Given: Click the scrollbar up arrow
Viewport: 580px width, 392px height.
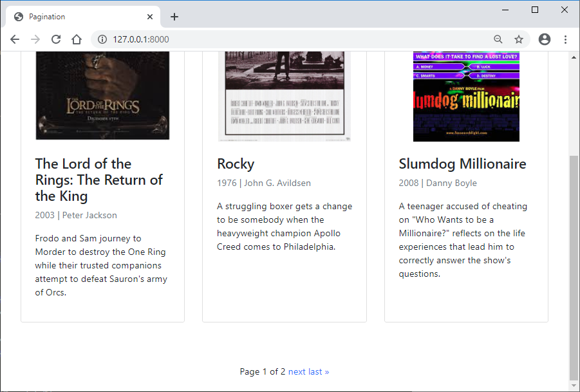Looking at the screenshot, I should [x=574, y=57].
